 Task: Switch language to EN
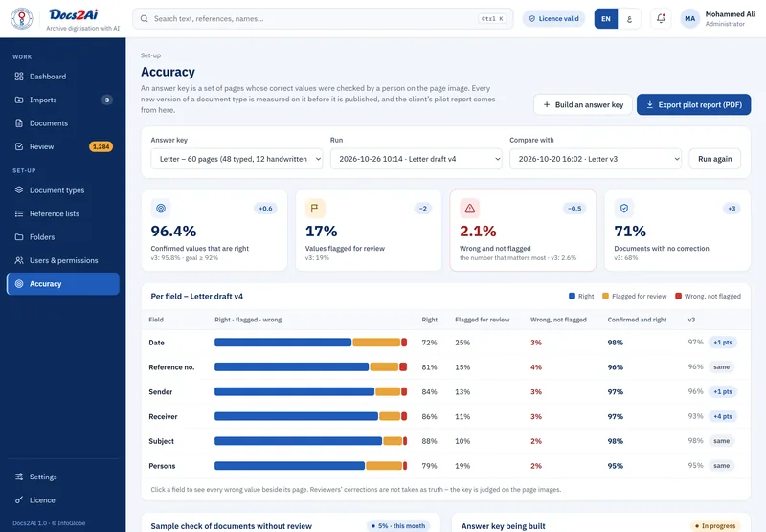tap(606, 18)
